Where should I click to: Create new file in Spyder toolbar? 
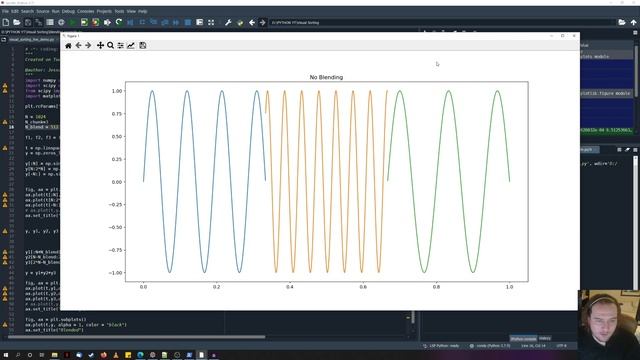coord(6,22)
